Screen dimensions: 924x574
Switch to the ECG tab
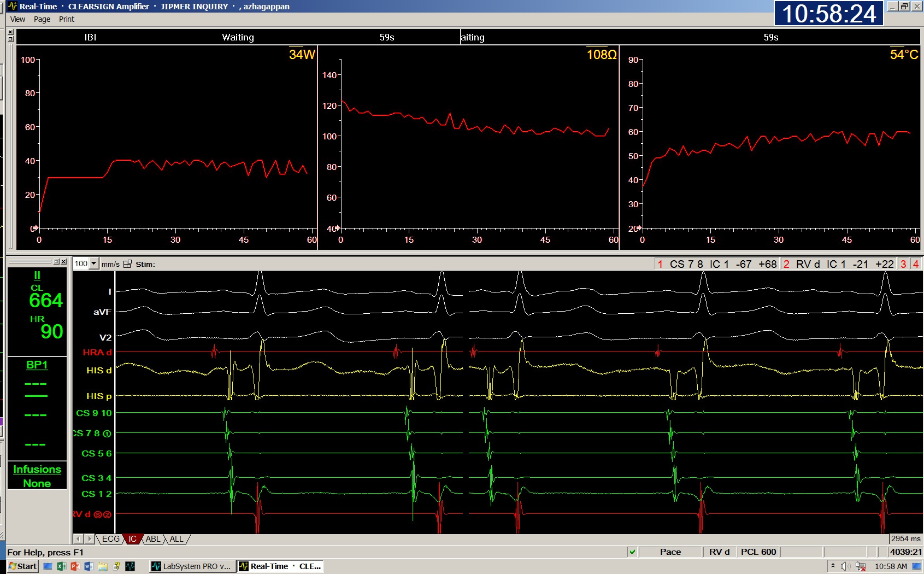111,538
